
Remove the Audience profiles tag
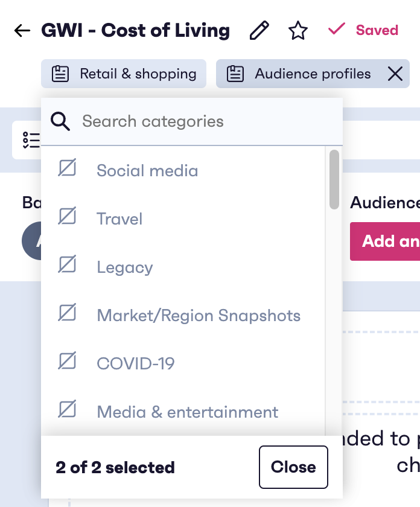coord(395,74)
